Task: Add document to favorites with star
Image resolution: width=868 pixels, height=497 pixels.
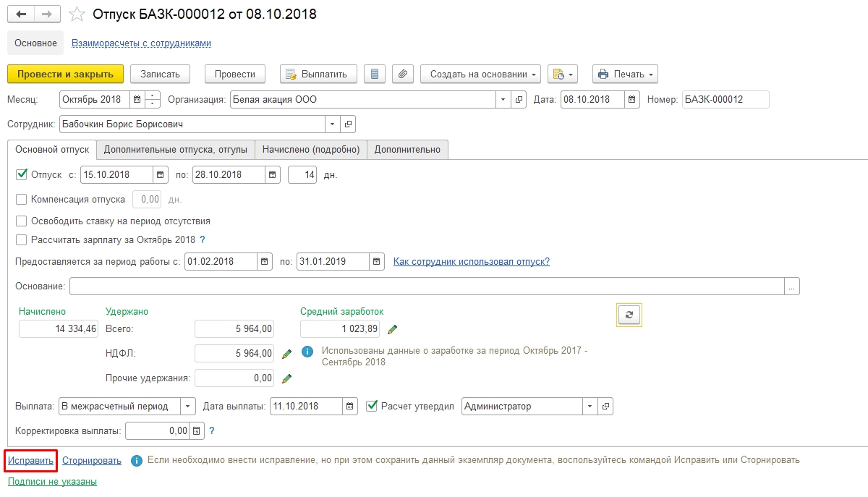Action: (75, 14)
